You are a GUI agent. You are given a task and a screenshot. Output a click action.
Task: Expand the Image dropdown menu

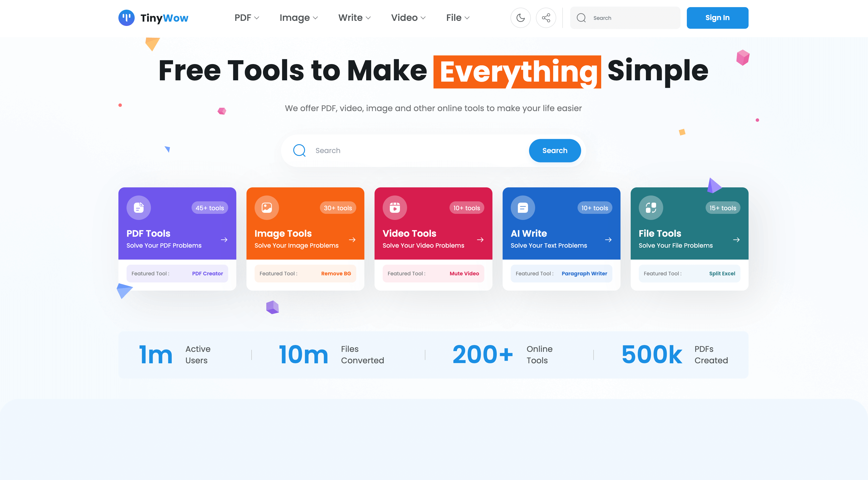(299, 18)
